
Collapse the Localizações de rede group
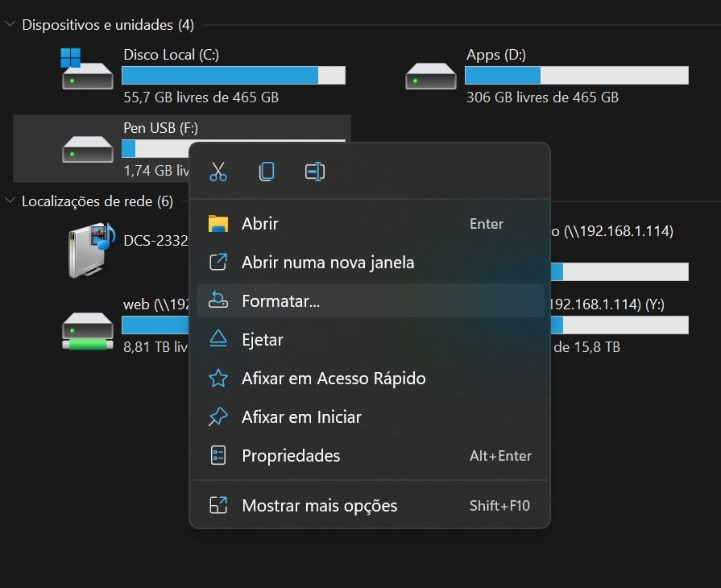click(10, 201)
